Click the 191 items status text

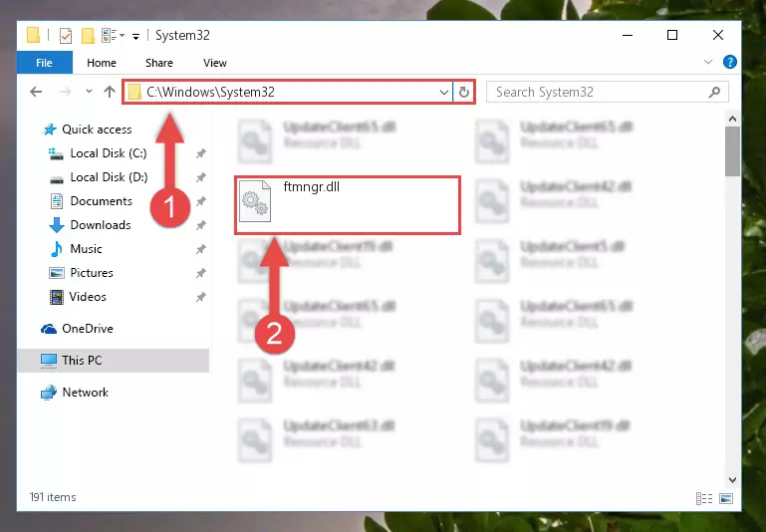(x=53, y=497)
